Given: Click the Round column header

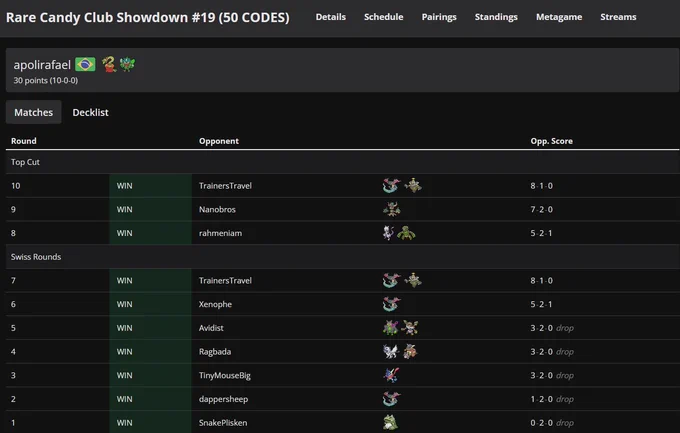Looking at the screenshot, I should [x=23, y=141].
